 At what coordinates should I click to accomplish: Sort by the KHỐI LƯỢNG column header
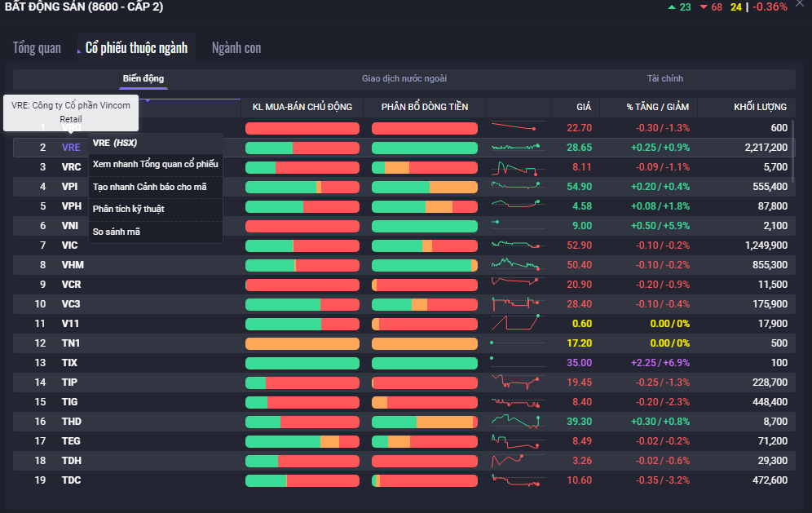pyautogui.click(x=759, y=107)
